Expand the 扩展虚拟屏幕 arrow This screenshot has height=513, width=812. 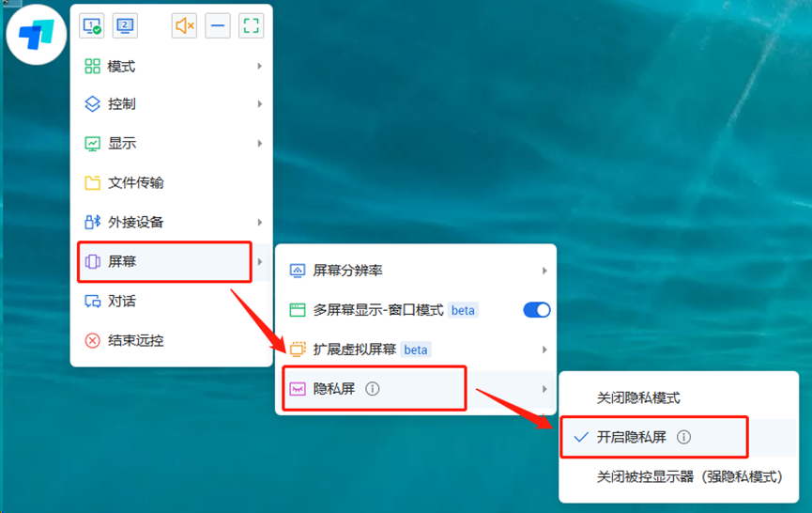pyautogui.click(x=544, y=350)
